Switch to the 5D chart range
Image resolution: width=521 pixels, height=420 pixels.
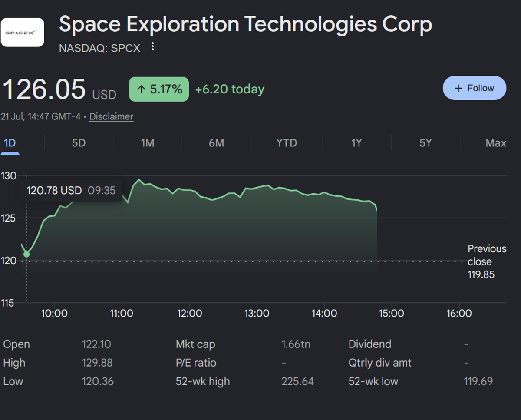(79, 143)
